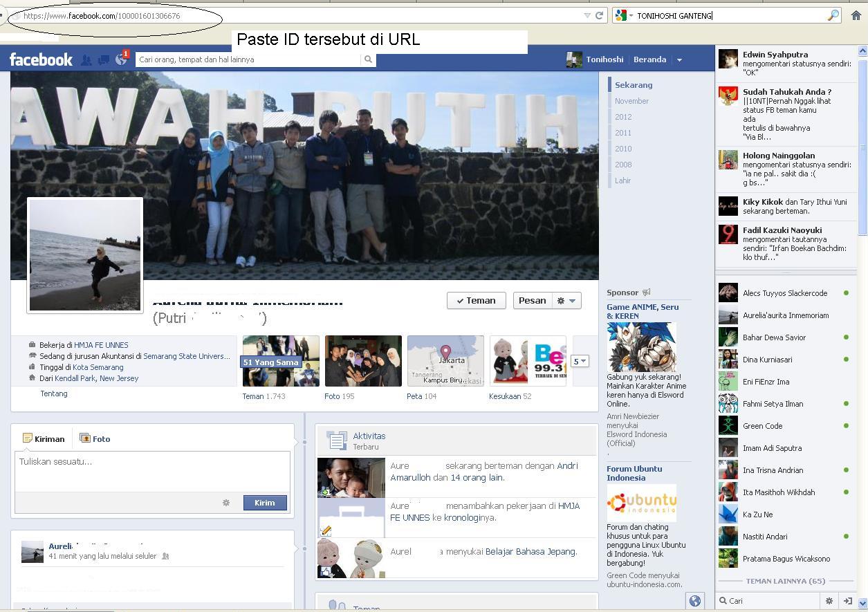Image resolution: width=868 pixels, height=612 pixels.
Task: Jump to 2012 in timeline
Action: (623, 117)
